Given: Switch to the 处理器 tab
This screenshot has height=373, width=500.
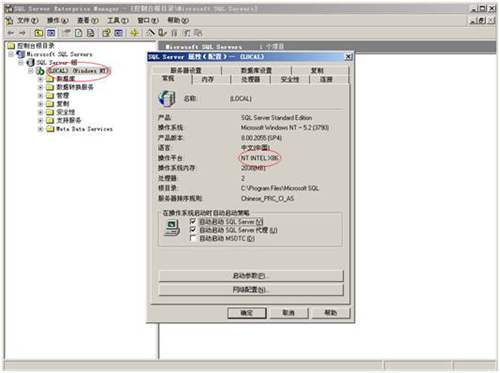Looking at the screenshot, I should click(x=250, y=79).
